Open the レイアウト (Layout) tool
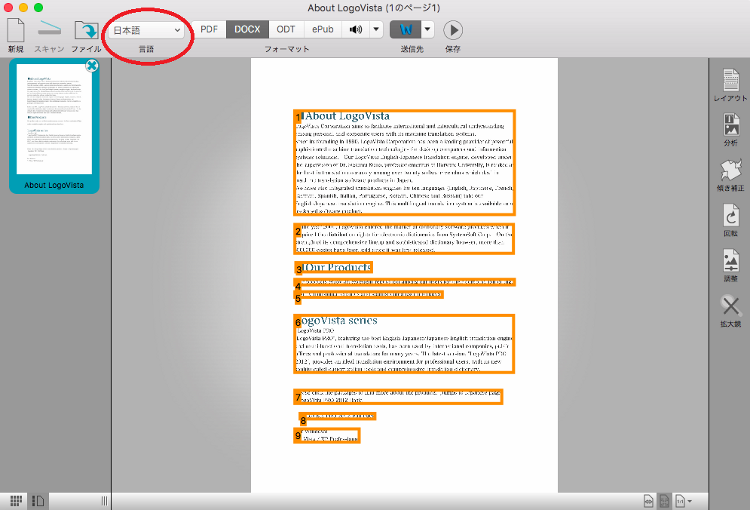750x510 pixels. (x=730, y=85)
